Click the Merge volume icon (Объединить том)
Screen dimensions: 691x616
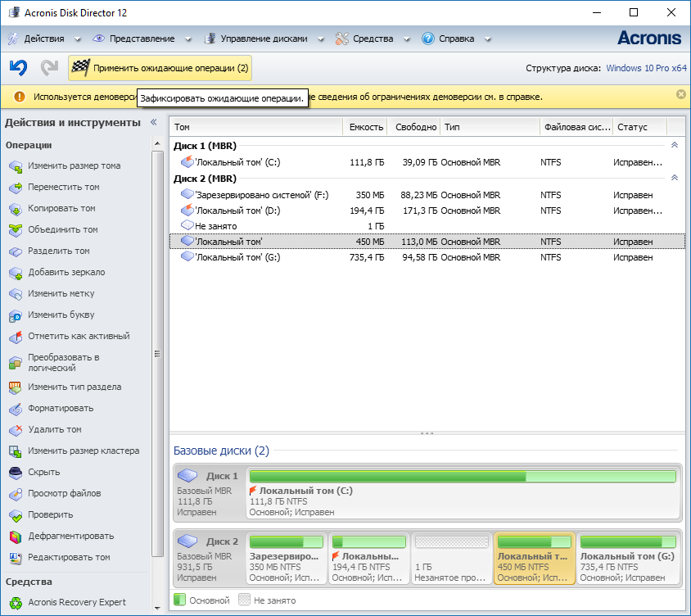point(16,229)
